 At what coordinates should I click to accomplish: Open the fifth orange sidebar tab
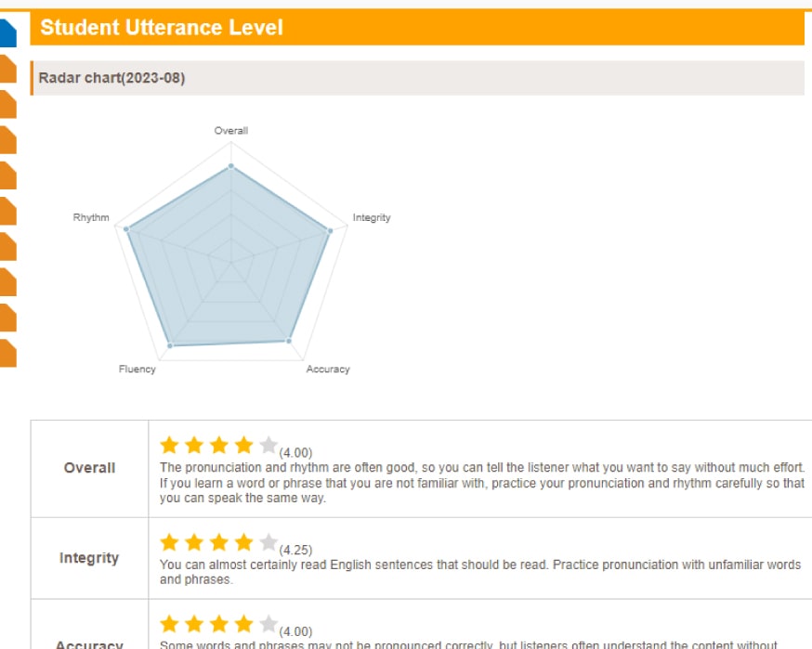pyautogui.click(x=7, y=211)
